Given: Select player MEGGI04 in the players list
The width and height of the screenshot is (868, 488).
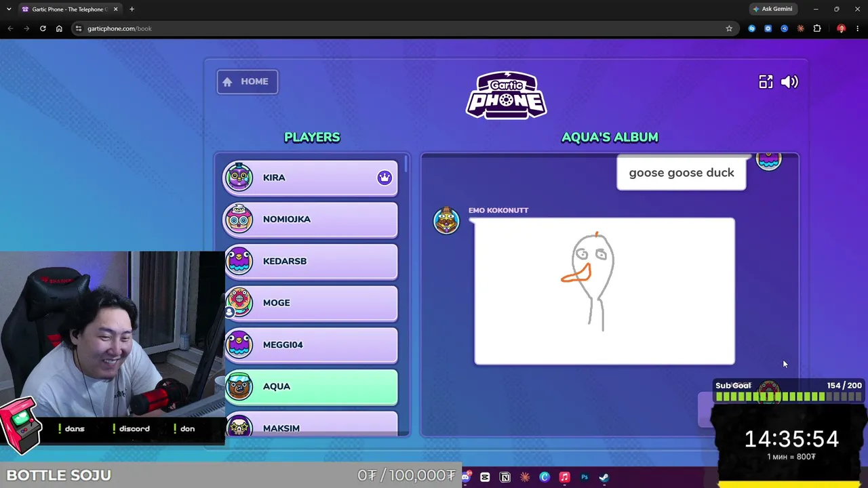Looking at the screenshot, I should tap(311, 345).
